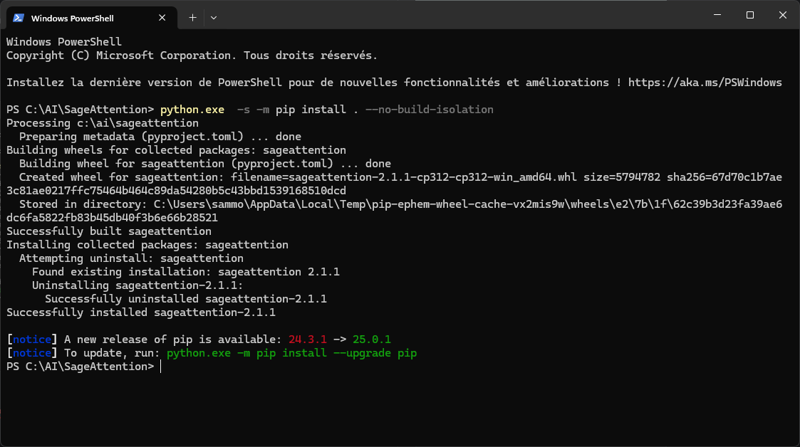The height and width of the screenshot is (447, 800).
Task: Click the second blue notice label
Action: pos(32,353)
